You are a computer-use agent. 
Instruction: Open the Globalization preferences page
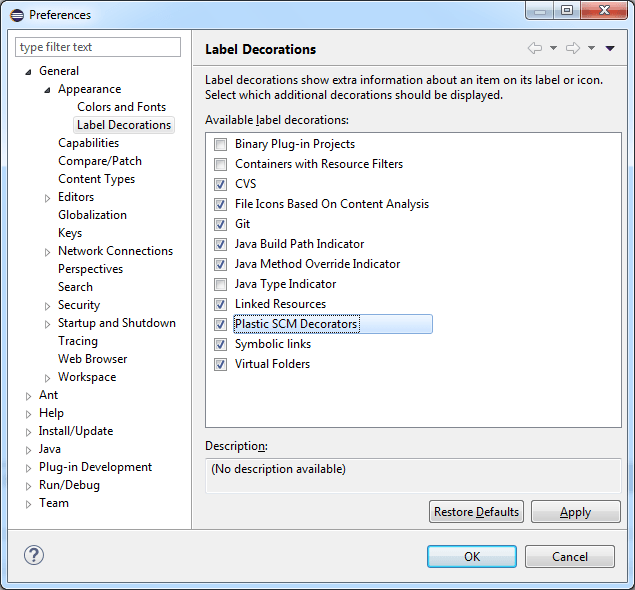pyautogui.click(x=92, y=215)
